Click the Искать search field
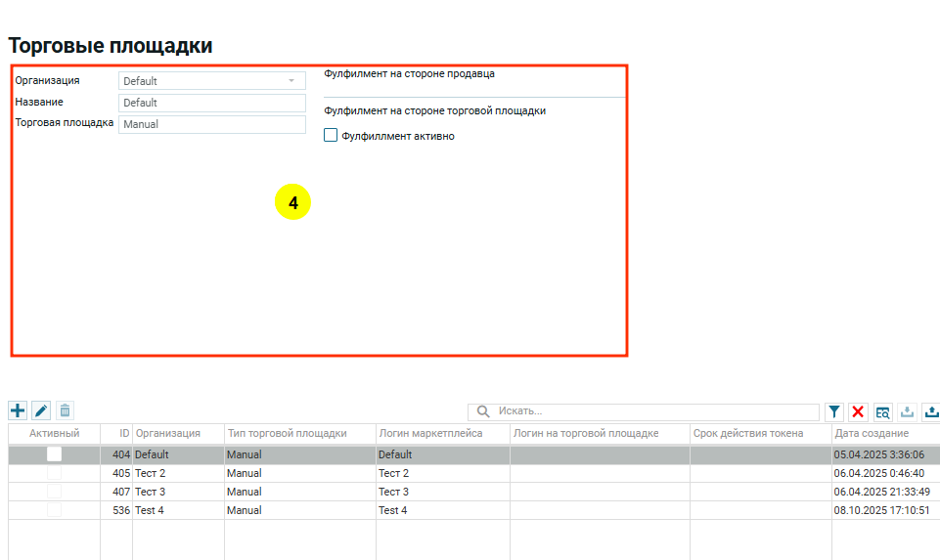Viewport: 940px width, 560px height. pos(655,411)
